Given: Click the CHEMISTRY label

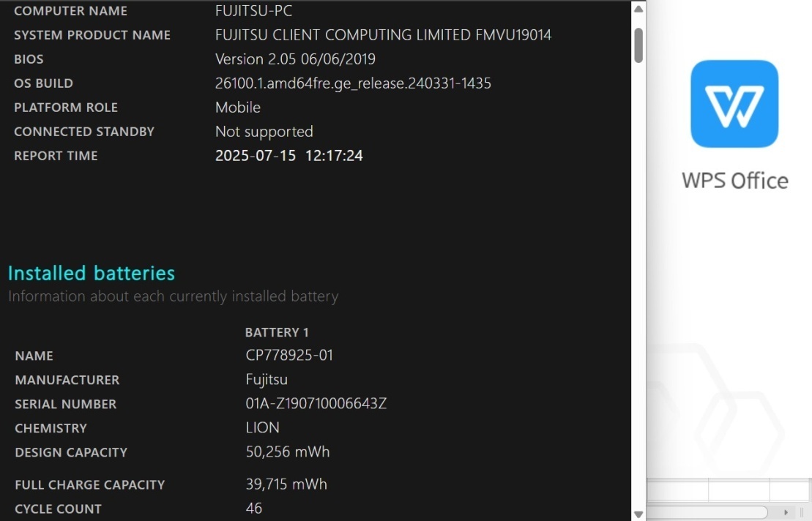Looking at the screenshot, I should pyautogui.click(x=51, y=428).
